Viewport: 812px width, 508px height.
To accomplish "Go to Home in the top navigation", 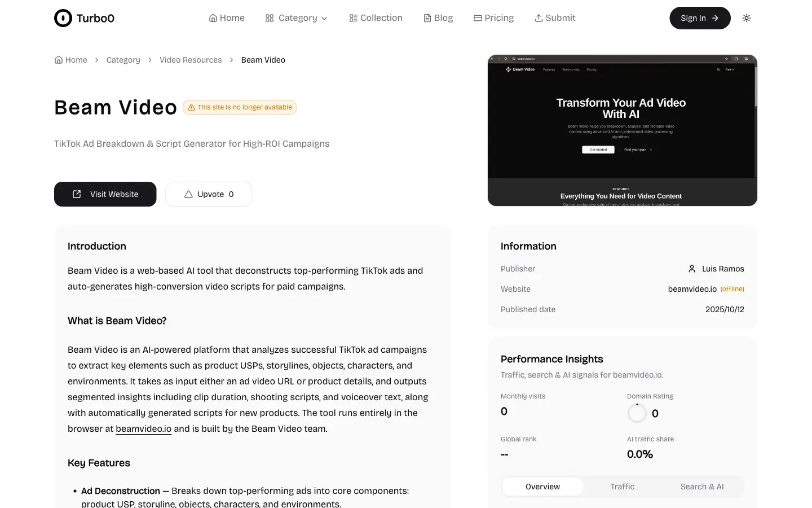I will tap(227, 18).
